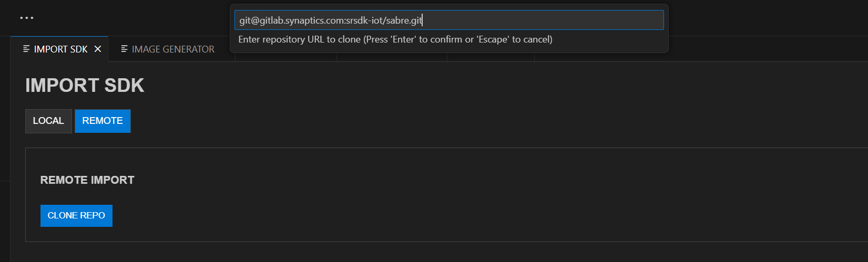
Task: Click the word 'Enter' in the hint
Action: click(x=404, y=39)
